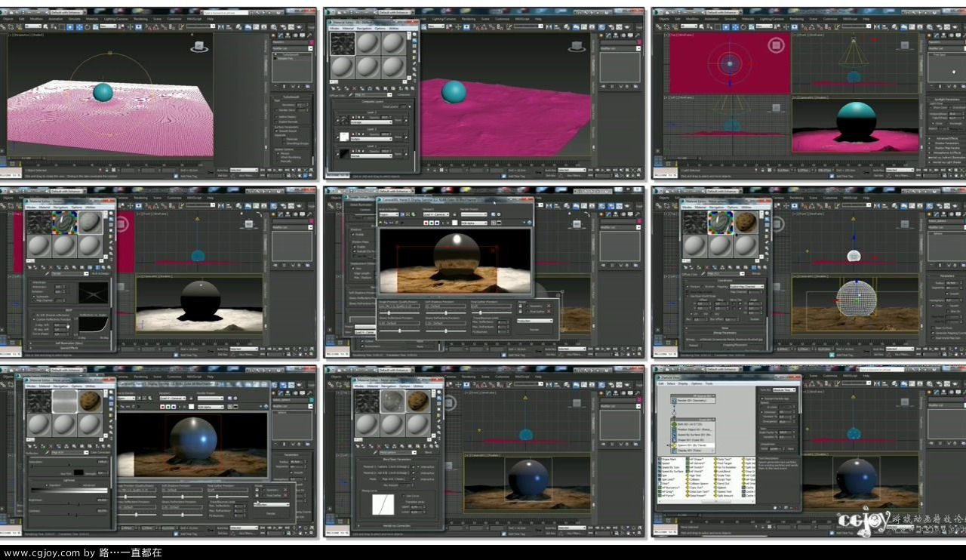The image size is (966, 560).
Task: Open Customize menu in pink wireframe plane screenshot
Action: click(x=174, y=19)
